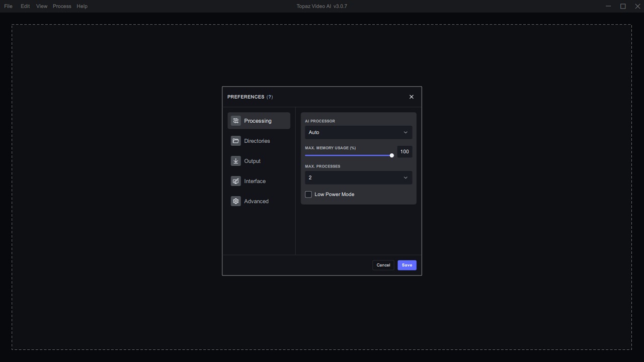Image resolution: width=644 pixels, height=362 pixels.
Task: Click the memory usage value field
Action: tap(405, 151)
